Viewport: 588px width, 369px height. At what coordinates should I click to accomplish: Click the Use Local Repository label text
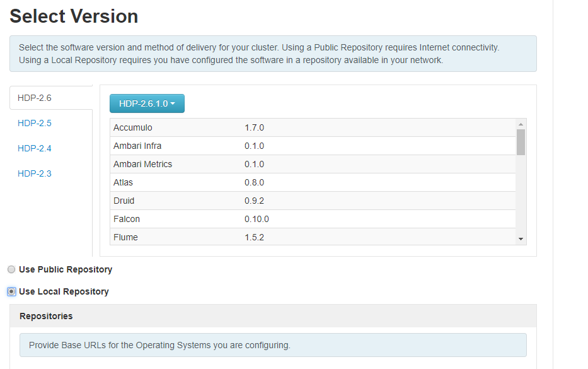click(64, 291)
